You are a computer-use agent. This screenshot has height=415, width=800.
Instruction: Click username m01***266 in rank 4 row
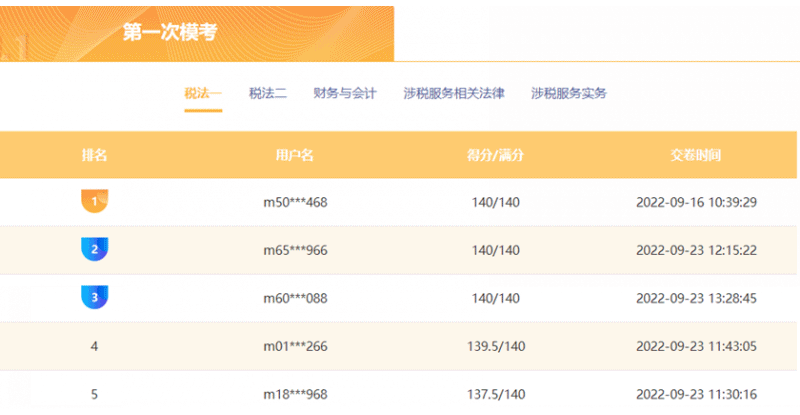[295, 346]
